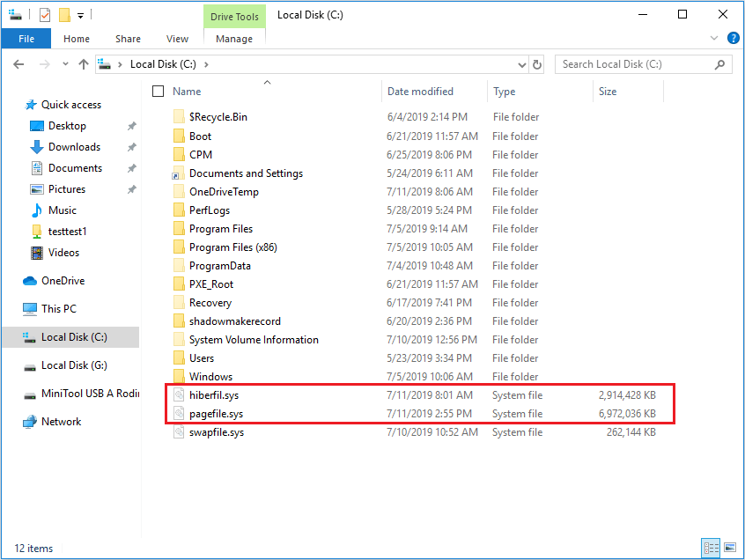Select the hiberfil.sys file icon
Image resolution: width=745 pixels, height=560 pixels.
pos(179,395)
